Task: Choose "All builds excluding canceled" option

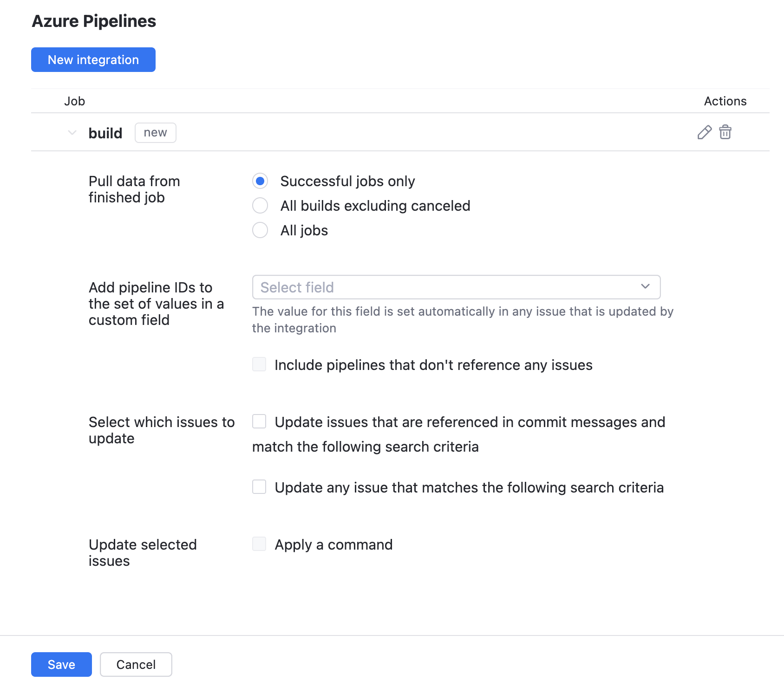Action: click(x=260, y=206)
